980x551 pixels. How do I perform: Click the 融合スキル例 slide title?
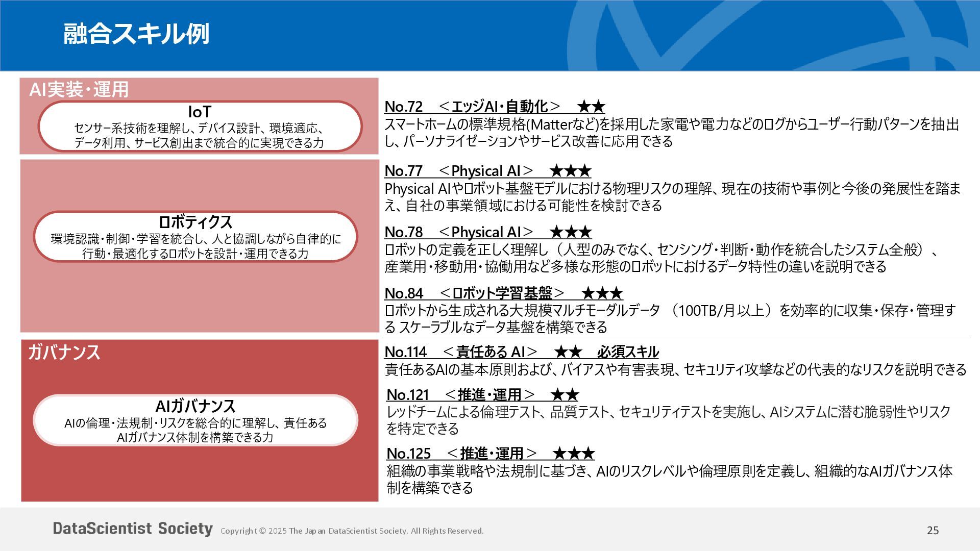pyautogui.click(x=136, y=34)
